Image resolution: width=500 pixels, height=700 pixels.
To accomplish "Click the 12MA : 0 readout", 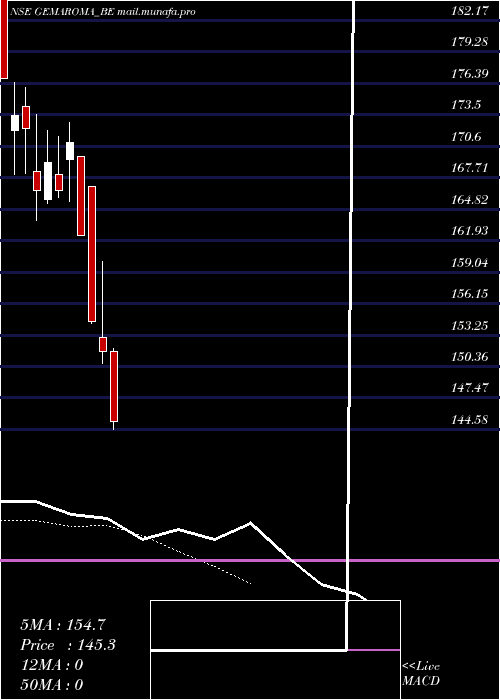I will (x=52, y=665).
